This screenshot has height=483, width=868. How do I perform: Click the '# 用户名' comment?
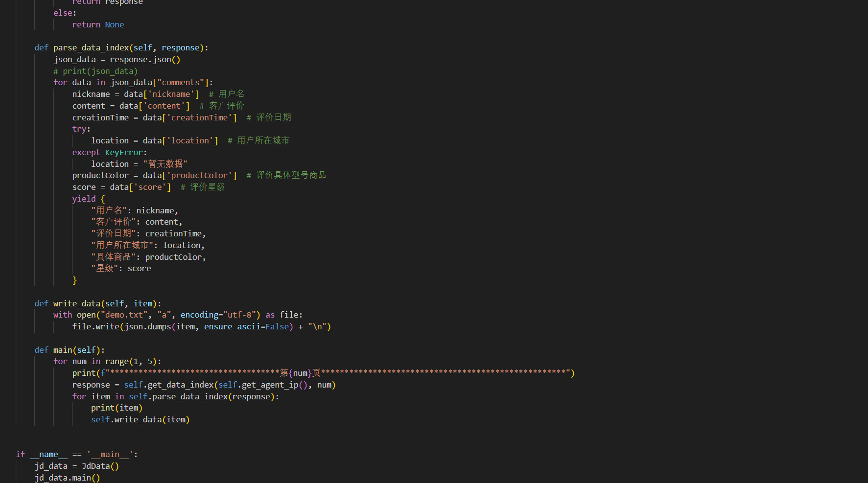tap(227, 94)
